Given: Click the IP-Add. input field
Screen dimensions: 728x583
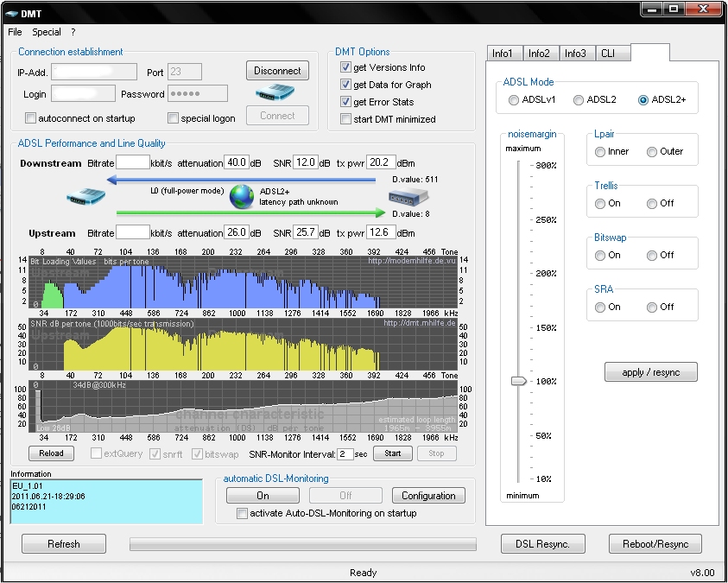Looking at the screenshot, I should (x=94, y=72).
